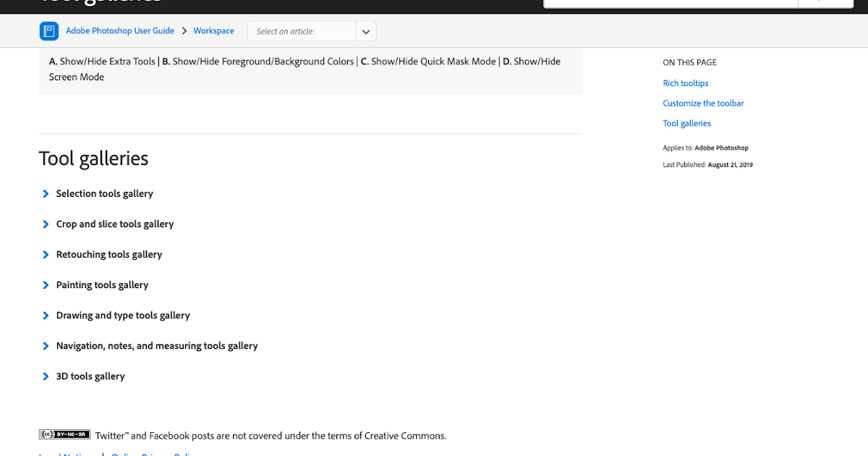
Task: Expand the 3D tools gallery section
Action: click(90, 376)
